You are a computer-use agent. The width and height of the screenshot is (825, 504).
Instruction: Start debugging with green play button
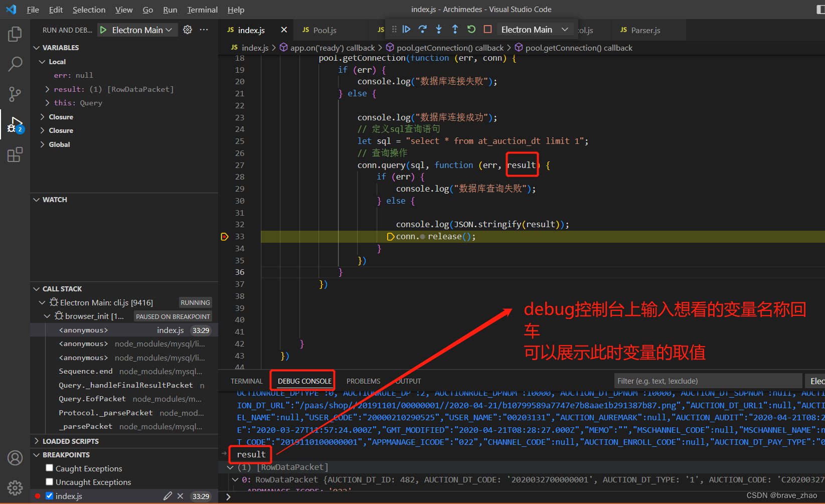click(103, 30)
